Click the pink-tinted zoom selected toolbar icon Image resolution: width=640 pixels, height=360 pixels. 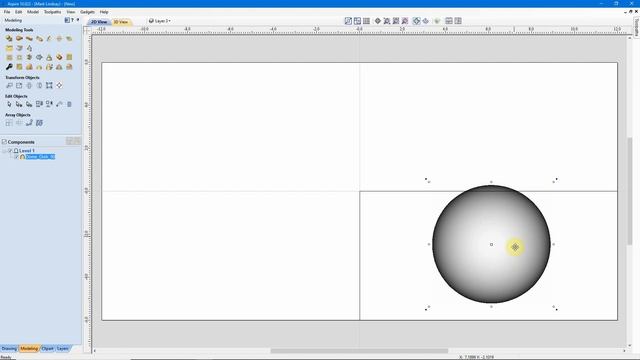coord(405,21)
